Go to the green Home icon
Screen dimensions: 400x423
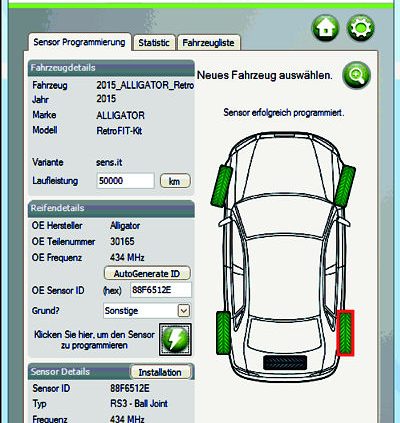pyautogui.click(x=325, y=27)
